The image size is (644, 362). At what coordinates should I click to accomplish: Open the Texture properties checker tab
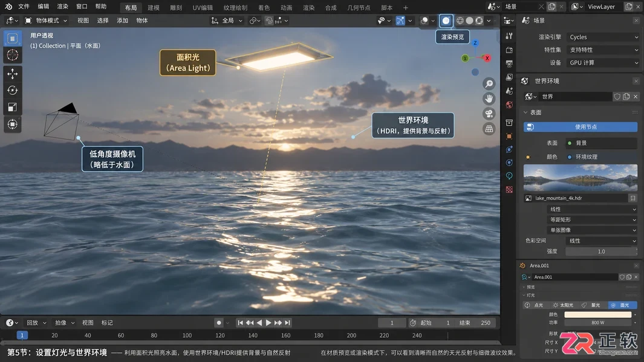(509, 190)
